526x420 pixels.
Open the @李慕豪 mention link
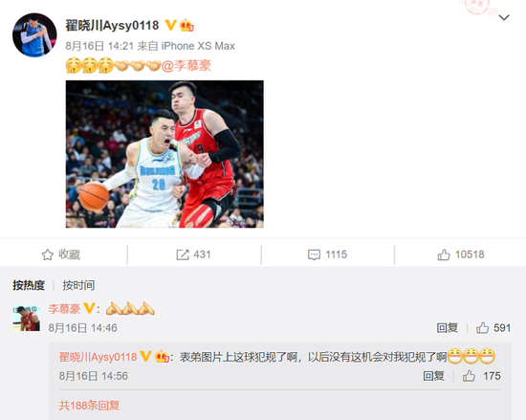pyautogui.click(x=186, y=65)
